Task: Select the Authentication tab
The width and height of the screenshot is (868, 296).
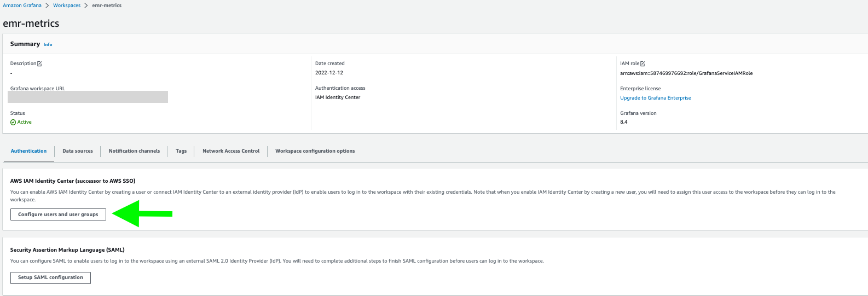Action: [28, 151]
